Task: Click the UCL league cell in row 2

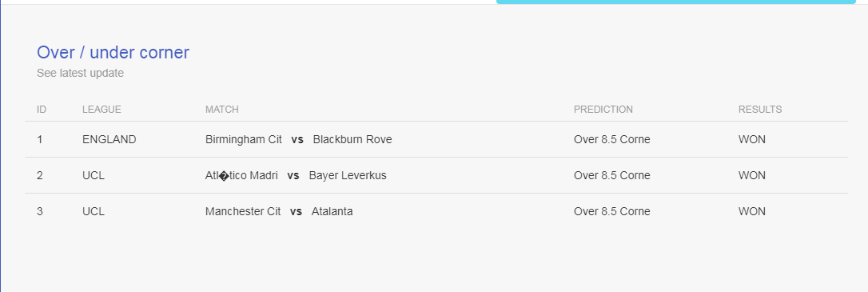Action: tap(94, 176)
